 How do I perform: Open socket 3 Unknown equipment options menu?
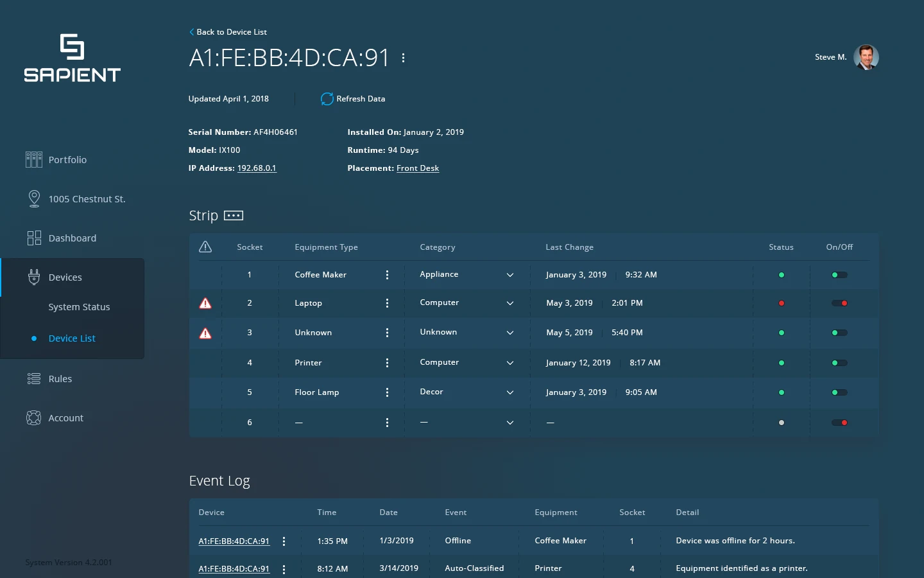[x=387, y=333]
